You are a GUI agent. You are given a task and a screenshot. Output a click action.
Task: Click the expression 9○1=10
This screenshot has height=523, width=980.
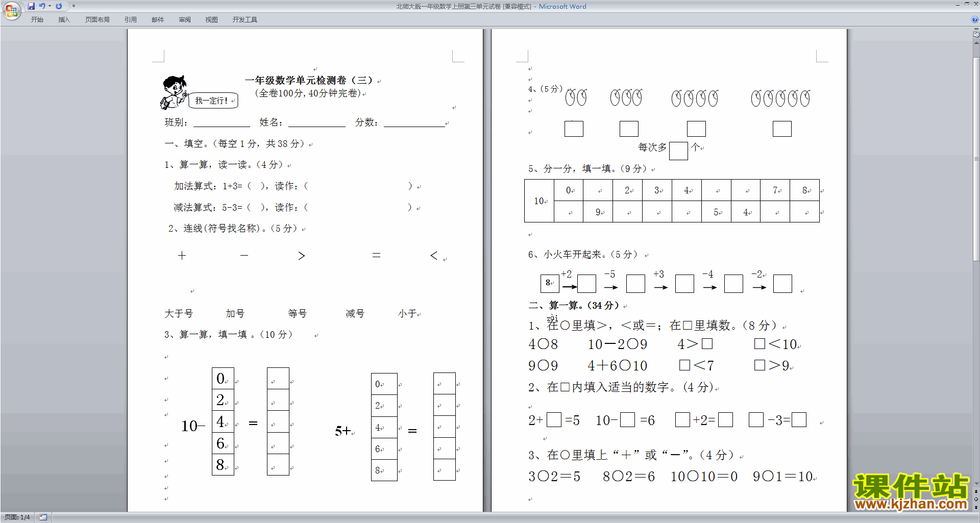pos(783,477)
